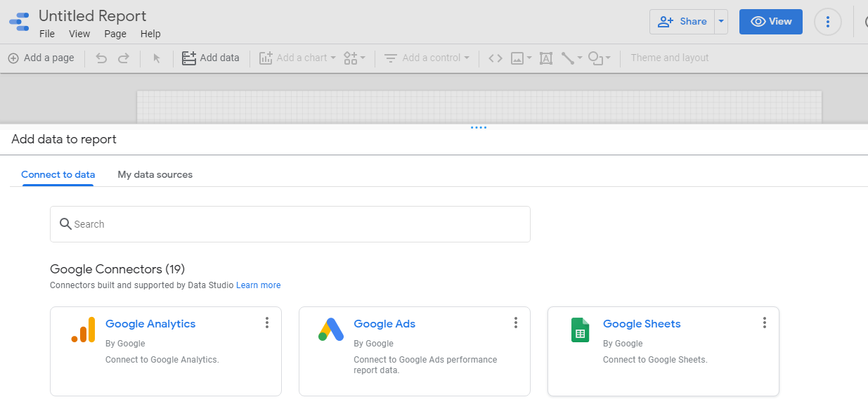Image resolution: width=868 pixels, height=409 pixels.
Task: Click the connector search field
Action: (x=290, y=224)
